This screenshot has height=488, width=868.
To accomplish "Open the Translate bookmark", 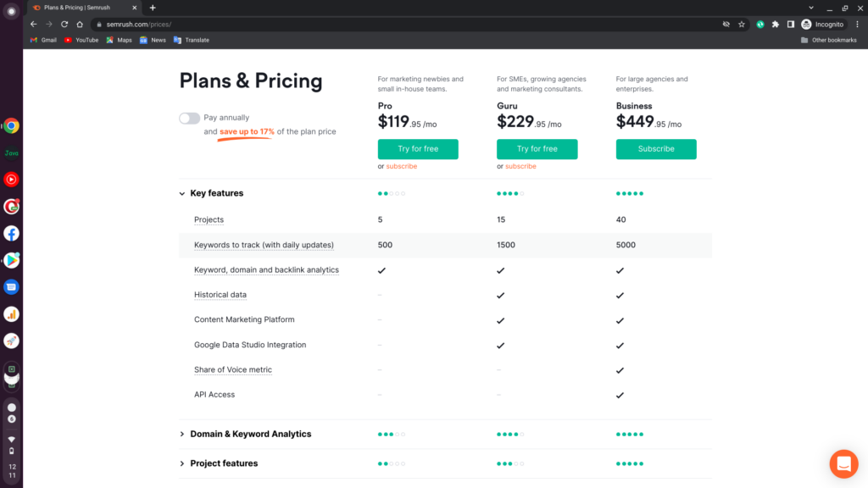I will coord(192,40).
